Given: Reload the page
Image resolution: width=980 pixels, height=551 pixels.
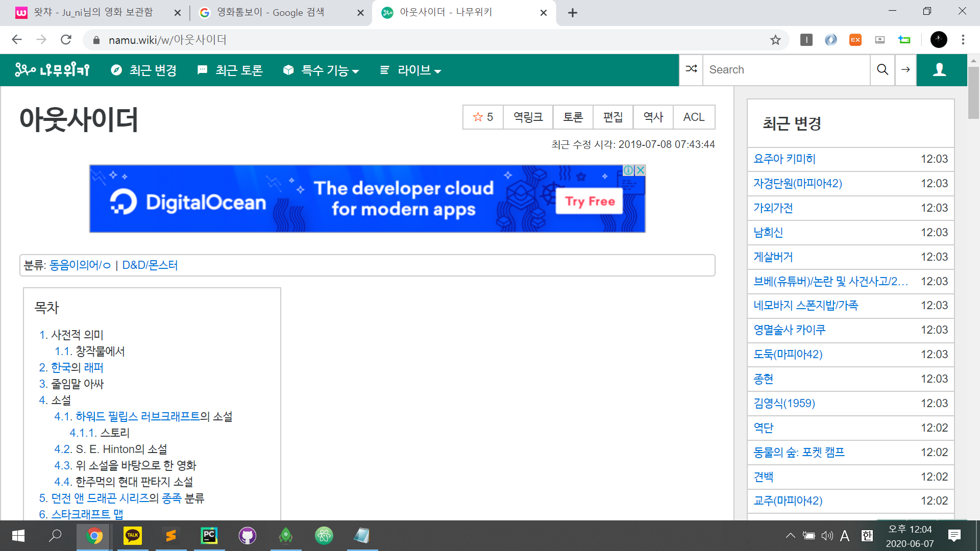Looking at the screenshot, I should point(66,40).
